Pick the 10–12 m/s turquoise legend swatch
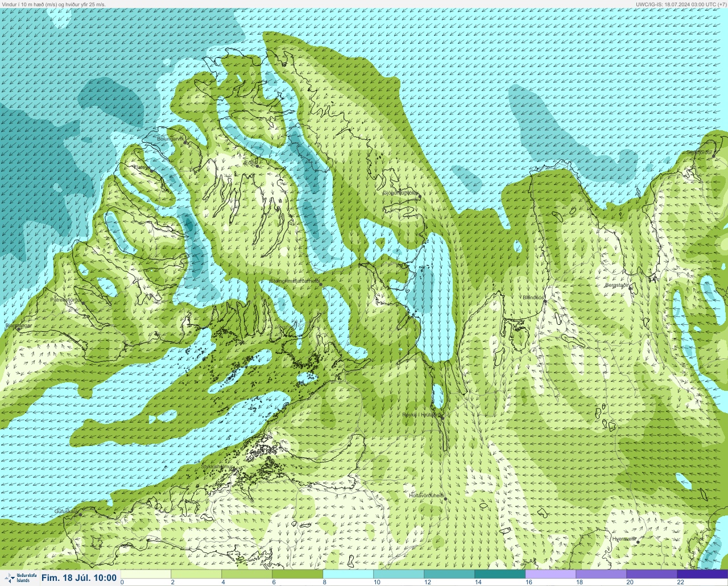 click(399, 574)
